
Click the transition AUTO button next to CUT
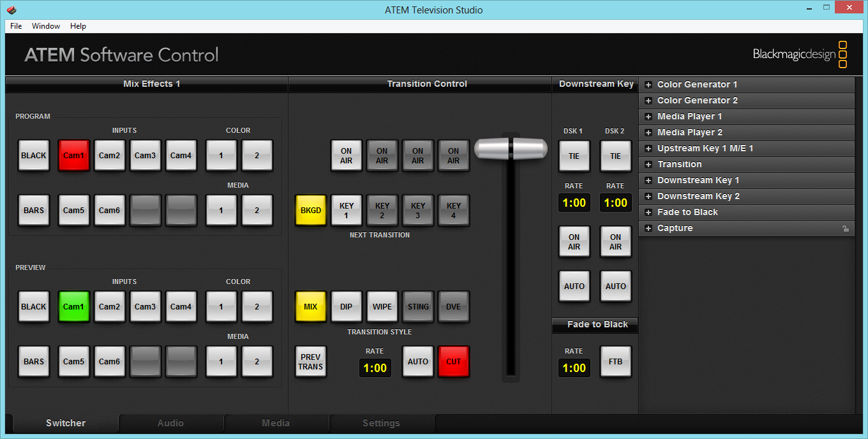417,361
